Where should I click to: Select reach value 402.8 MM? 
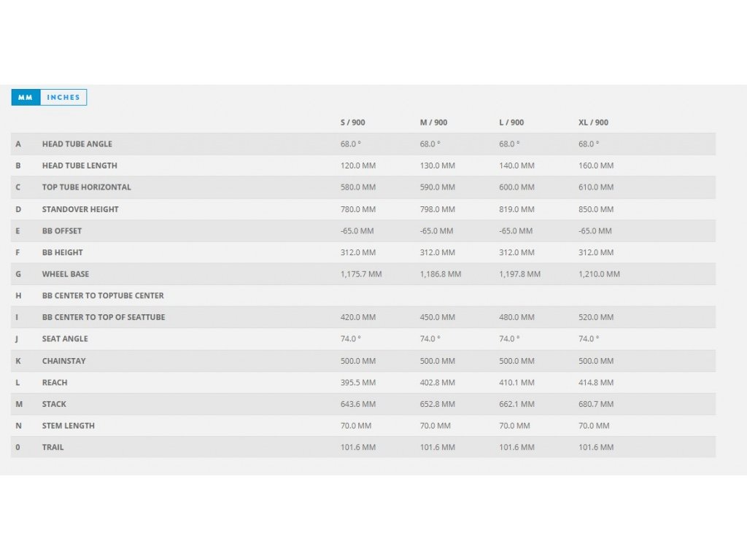[x=438, y=382]
